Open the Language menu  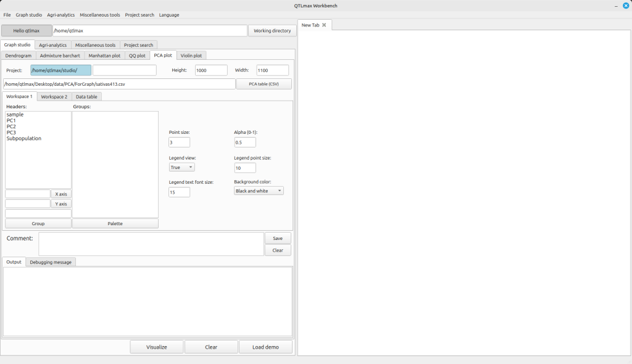[x=169, y=15]
